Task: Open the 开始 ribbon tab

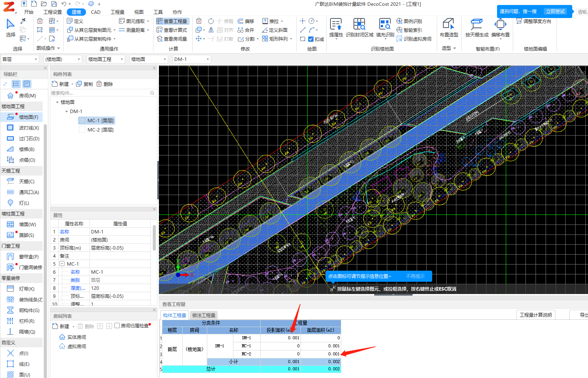Action: (x=29, y=12)
